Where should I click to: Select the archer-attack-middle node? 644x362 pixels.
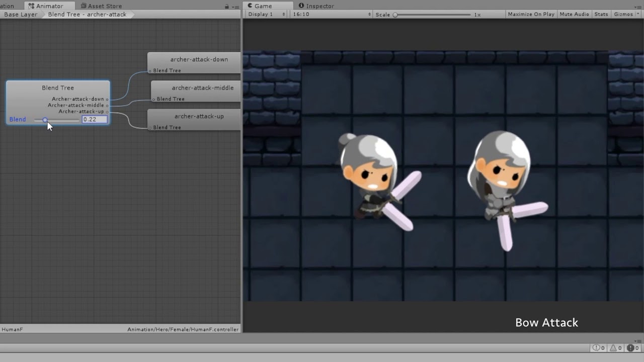(x=202, y=88)
